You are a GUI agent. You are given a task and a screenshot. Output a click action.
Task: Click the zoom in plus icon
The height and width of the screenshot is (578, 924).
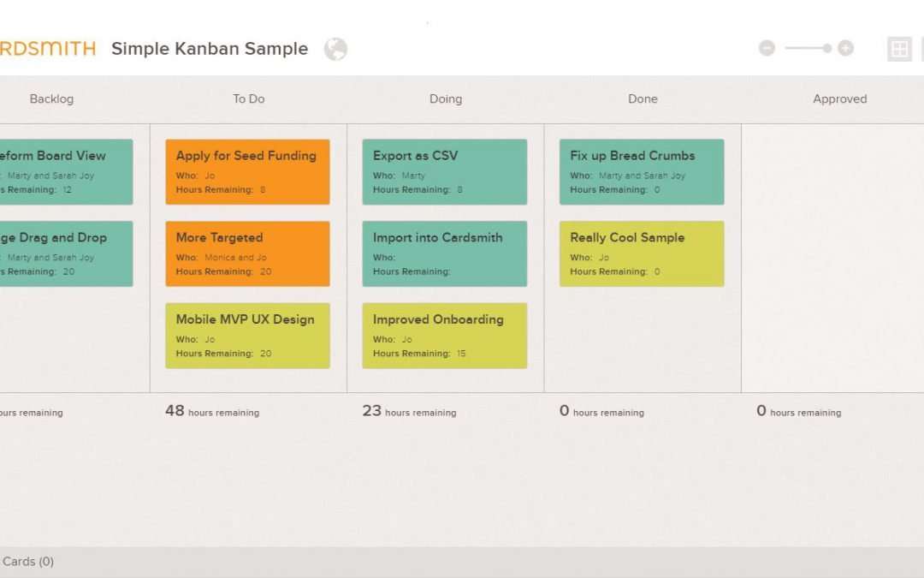[845, 48]
